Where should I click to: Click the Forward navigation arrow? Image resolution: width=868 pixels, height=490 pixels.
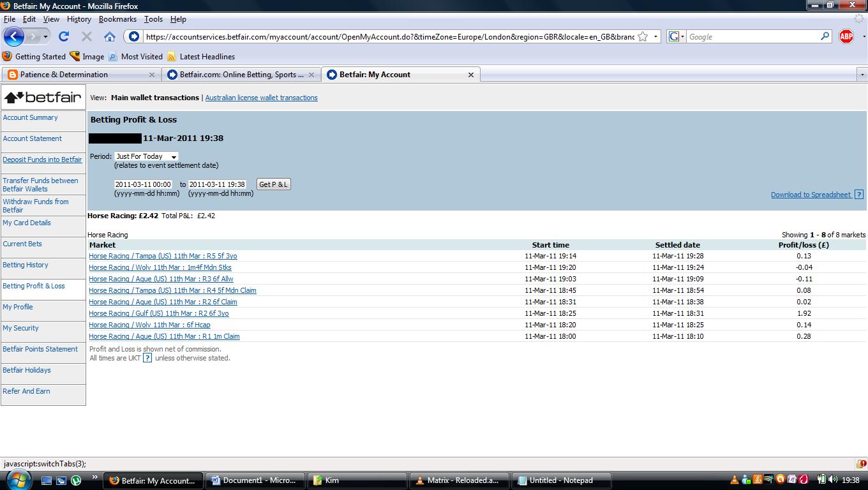[33, 36]
